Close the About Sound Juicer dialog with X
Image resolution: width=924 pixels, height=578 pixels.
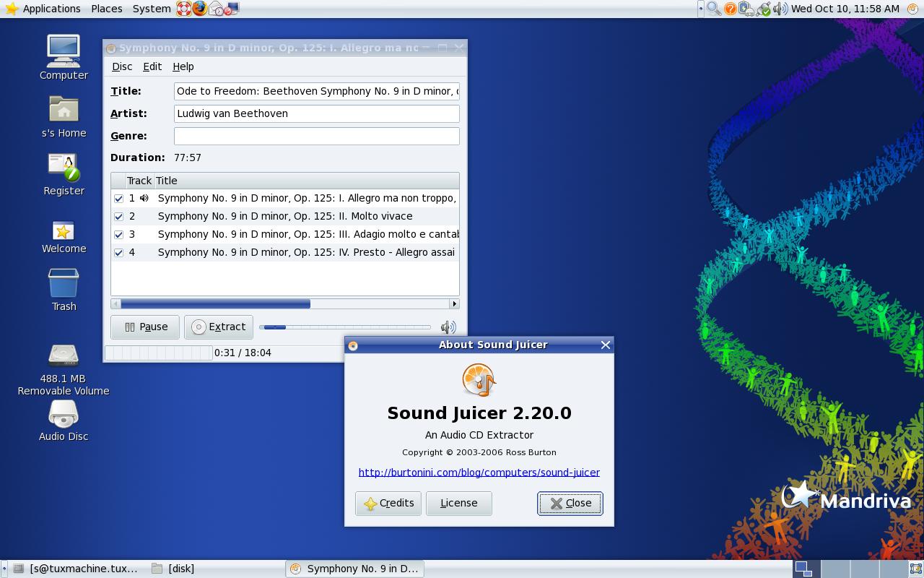[x=606, y=345]
